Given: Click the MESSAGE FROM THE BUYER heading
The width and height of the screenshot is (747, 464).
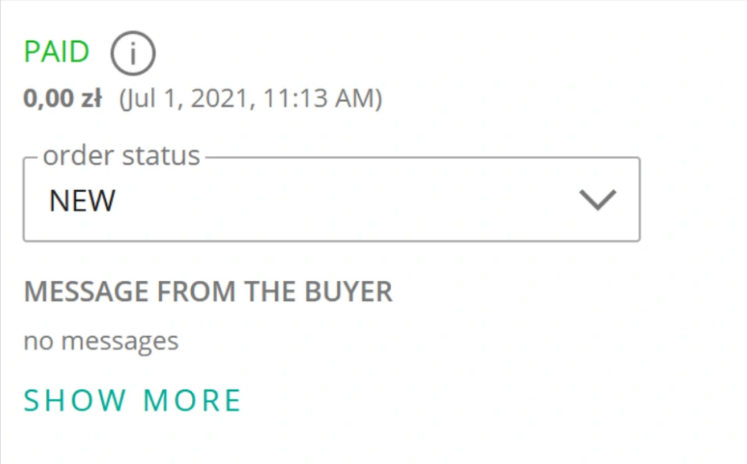Looking at the screenshot, I should pyautogui.click(x=208, y=292).
